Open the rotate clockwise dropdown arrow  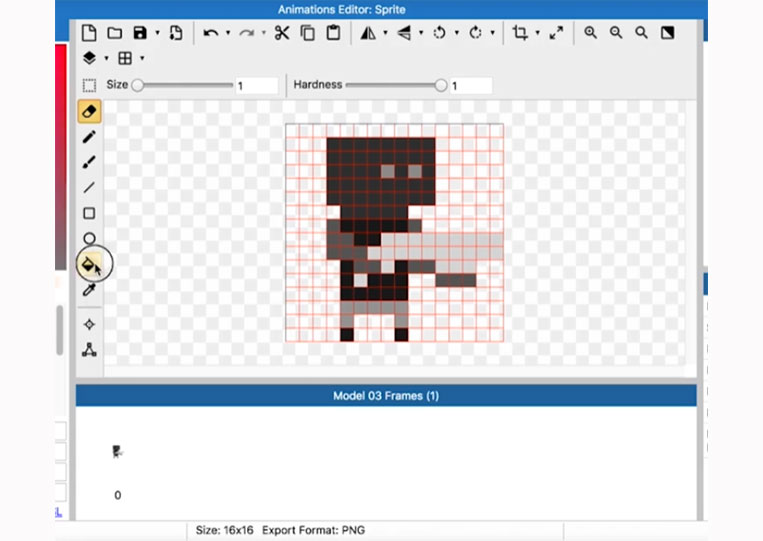tap(492, 33)
